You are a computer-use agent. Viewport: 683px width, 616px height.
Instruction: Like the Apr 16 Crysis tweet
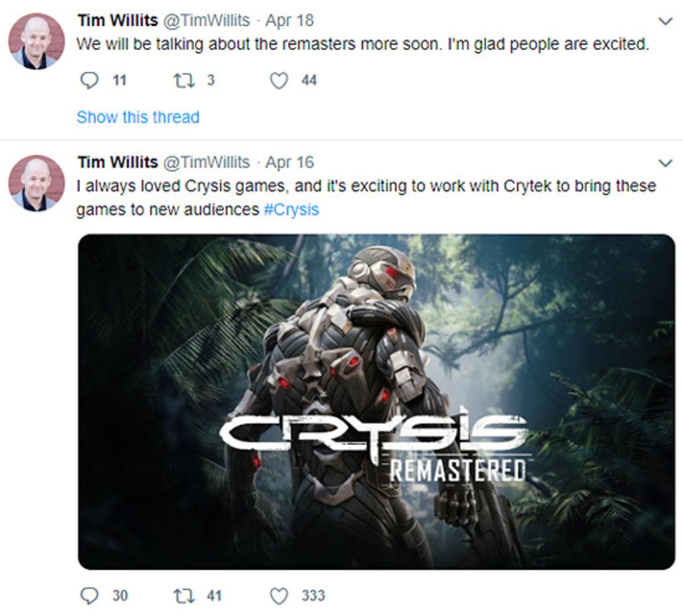click(278, 596)
